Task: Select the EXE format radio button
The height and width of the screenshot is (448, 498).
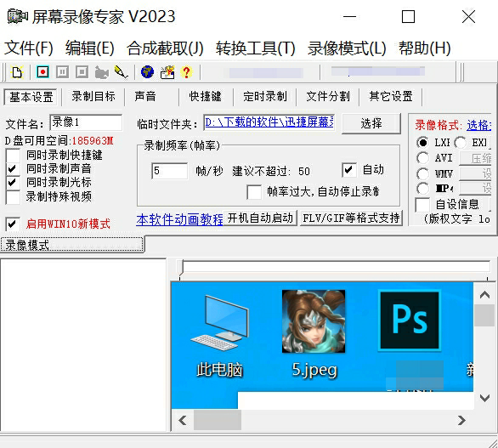Action: [x=460, y=143]
